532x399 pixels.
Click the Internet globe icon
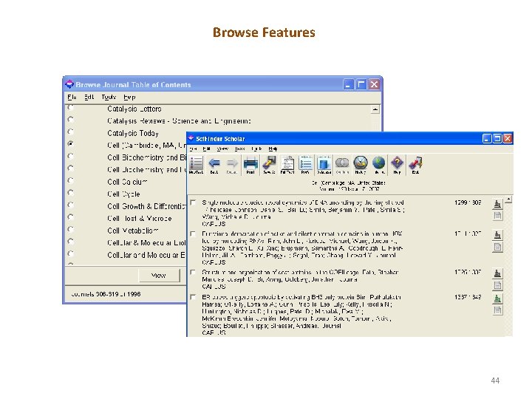click(x=378, y=165)
